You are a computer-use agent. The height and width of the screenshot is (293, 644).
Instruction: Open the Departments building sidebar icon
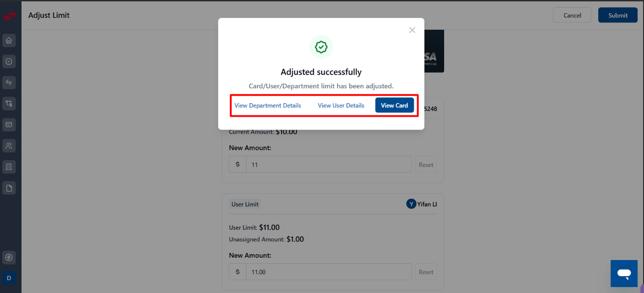[x=9, y=167]
